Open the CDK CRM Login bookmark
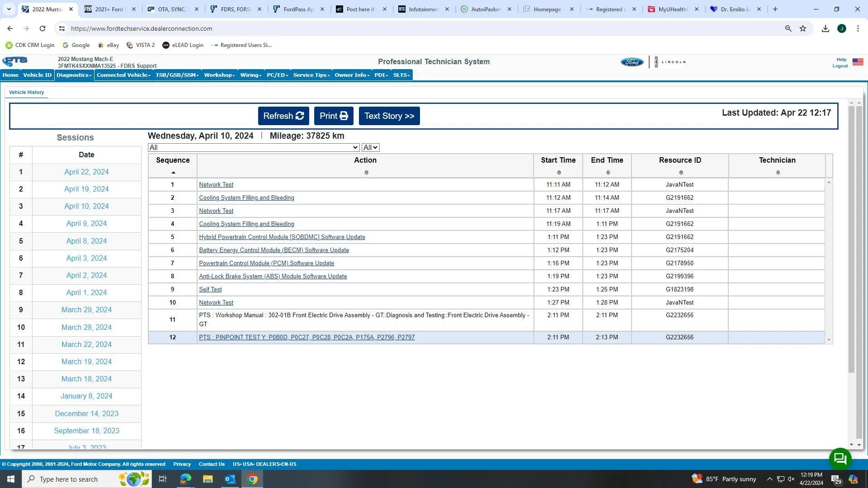The height and width of the screenshot is (488, 868). [x=30, y=45]
